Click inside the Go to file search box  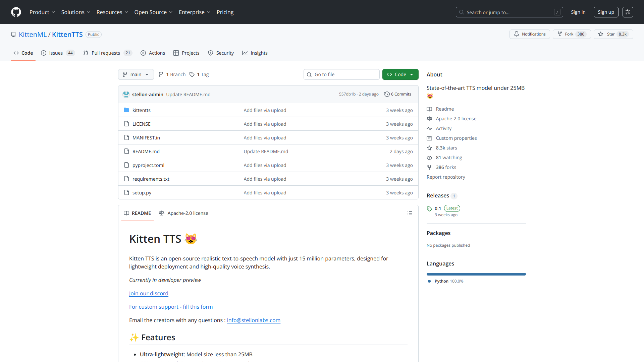tap(341, 74)
